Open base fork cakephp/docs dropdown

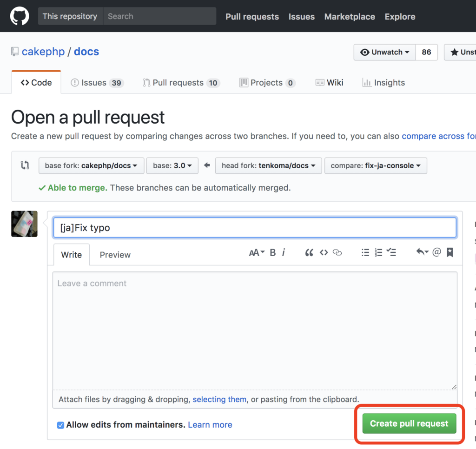(91, 165)
